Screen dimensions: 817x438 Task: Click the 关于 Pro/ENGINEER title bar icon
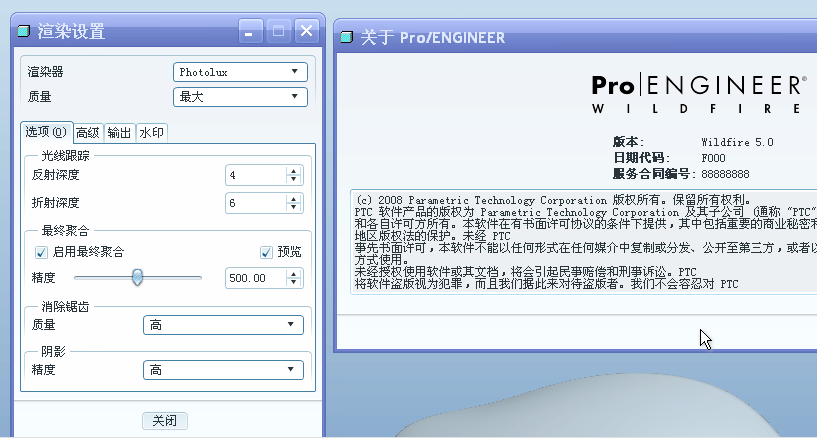coord(347,37)
